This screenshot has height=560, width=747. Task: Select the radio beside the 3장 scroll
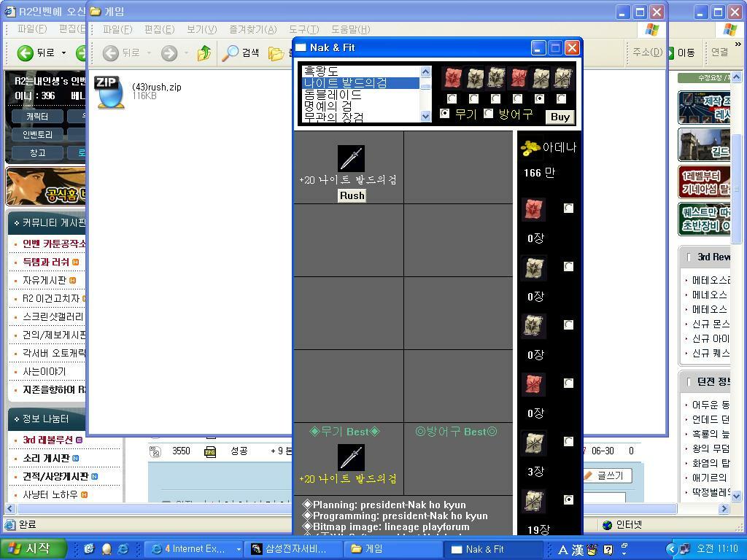click(568, 441)
